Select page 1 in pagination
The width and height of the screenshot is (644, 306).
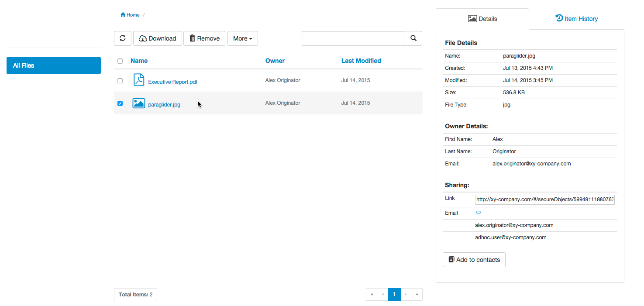(394, 295)
